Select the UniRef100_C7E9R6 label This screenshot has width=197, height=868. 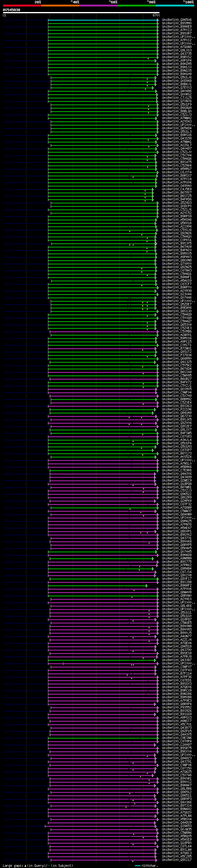tap(177, 470)
